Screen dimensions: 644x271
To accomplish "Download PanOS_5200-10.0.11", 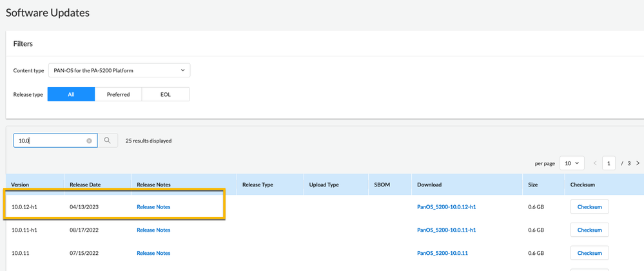I will [442, 253].
